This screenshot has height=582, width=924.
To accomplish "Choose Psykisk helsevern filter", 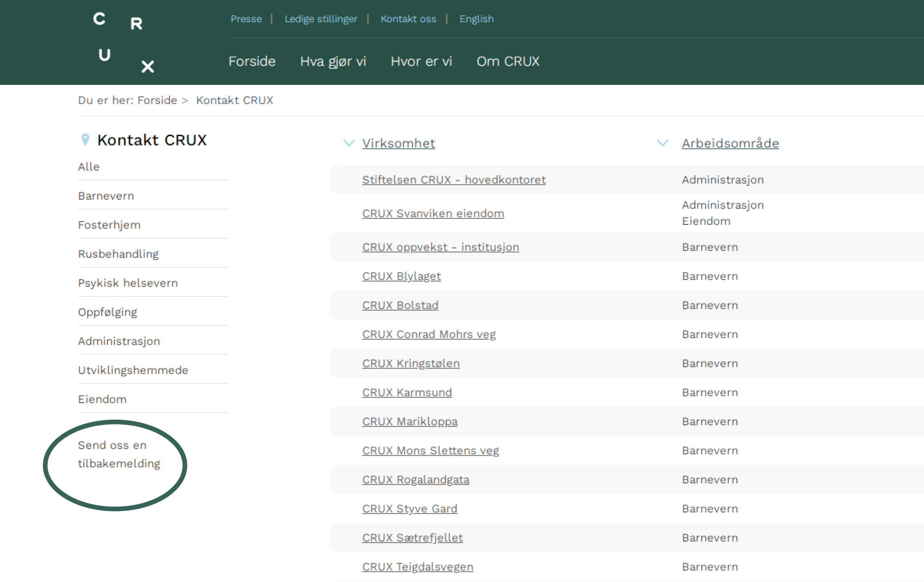I will pos(128,283).
